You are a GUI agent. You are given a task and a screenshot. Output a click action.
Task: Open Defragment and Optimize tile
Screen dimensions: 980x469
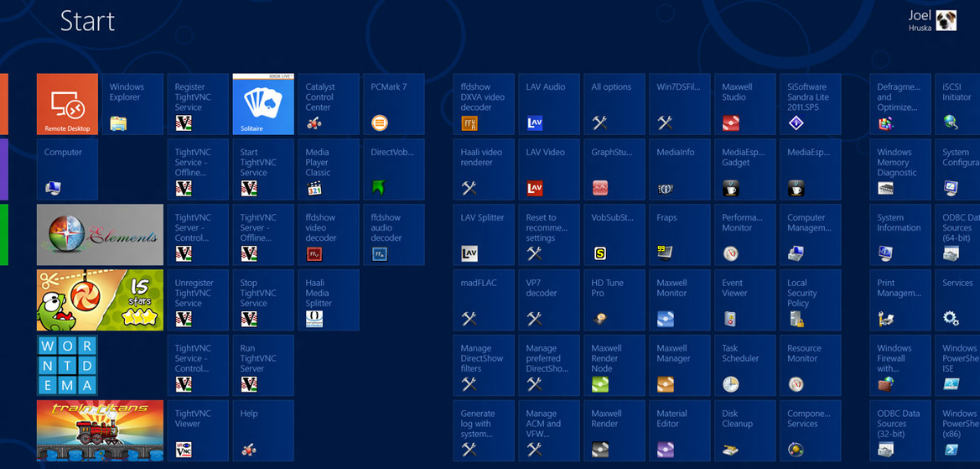[900, 104]
